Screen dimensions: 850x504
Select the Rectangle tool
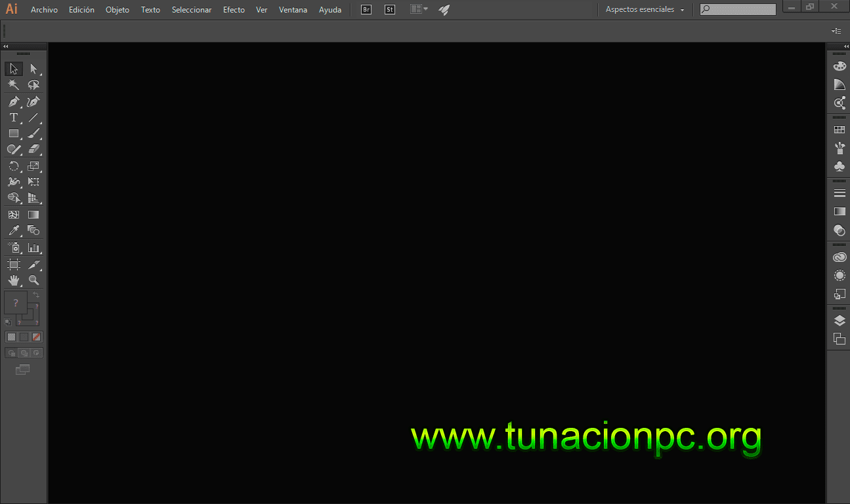[14, 133]
